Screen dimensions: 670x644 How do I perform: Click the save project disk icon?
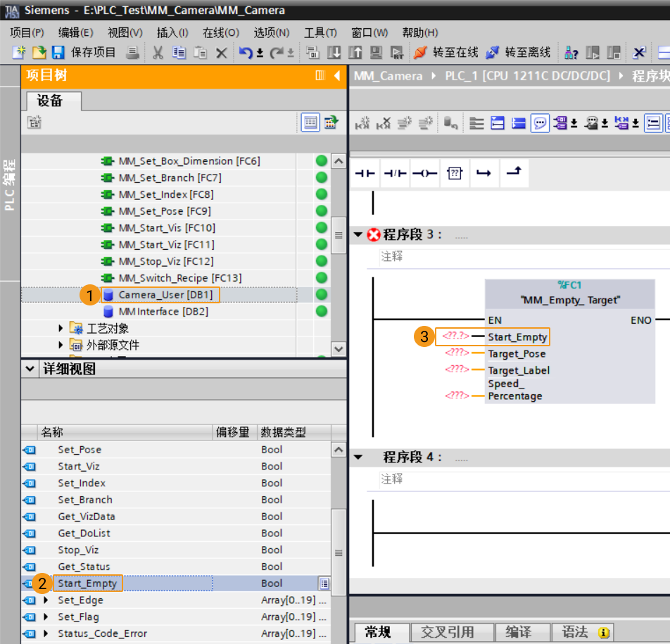(58, 53)
